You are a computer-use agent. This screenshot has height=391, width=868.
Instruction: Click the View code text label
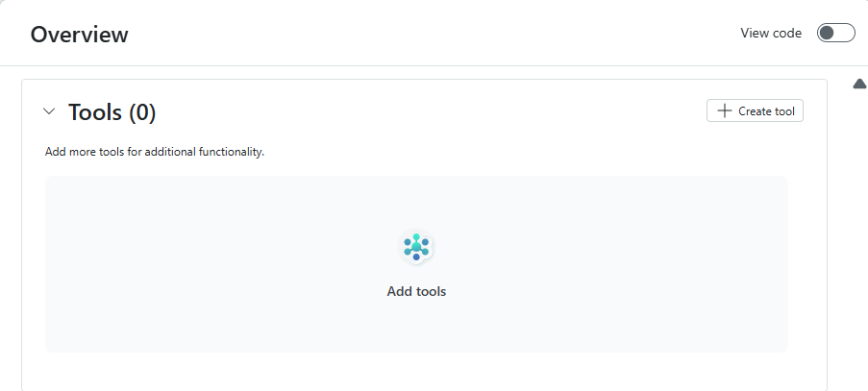coord(771,33)
